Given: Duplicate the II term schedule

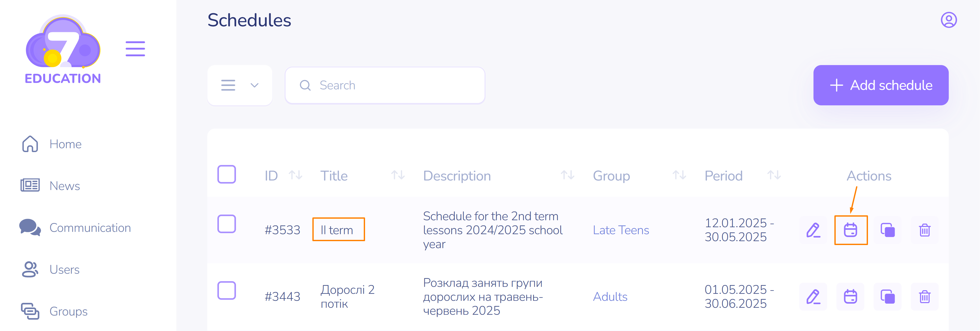Looking at the screenshot, I should (887, 230).
